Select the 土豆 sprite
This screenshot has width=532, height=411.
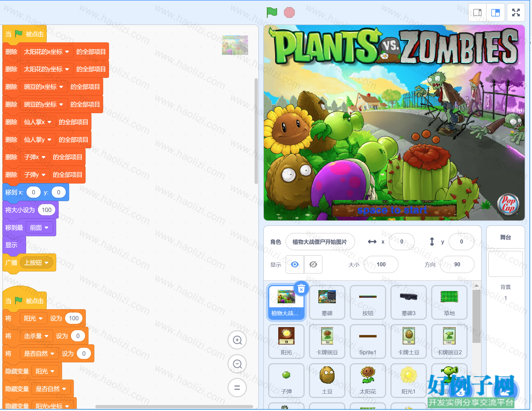click(327, 381)
